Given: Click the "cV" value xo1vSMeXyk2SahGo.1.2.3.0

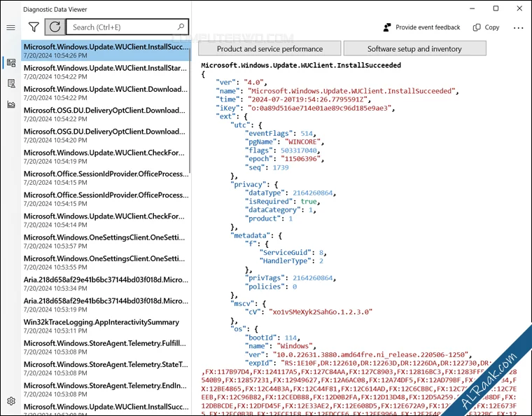Looking at the screenshot, I should pos(321,312).
